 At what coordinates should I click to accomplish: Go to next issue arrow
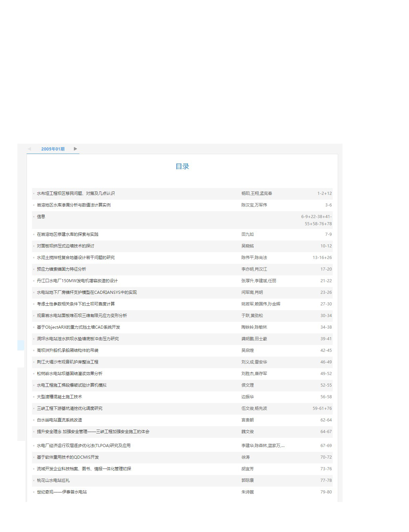75,149
